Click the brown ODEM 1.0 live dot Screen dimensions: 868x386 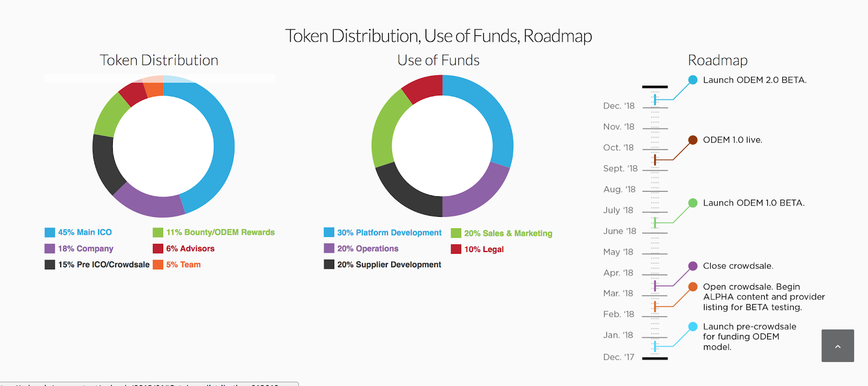[693, 140]
